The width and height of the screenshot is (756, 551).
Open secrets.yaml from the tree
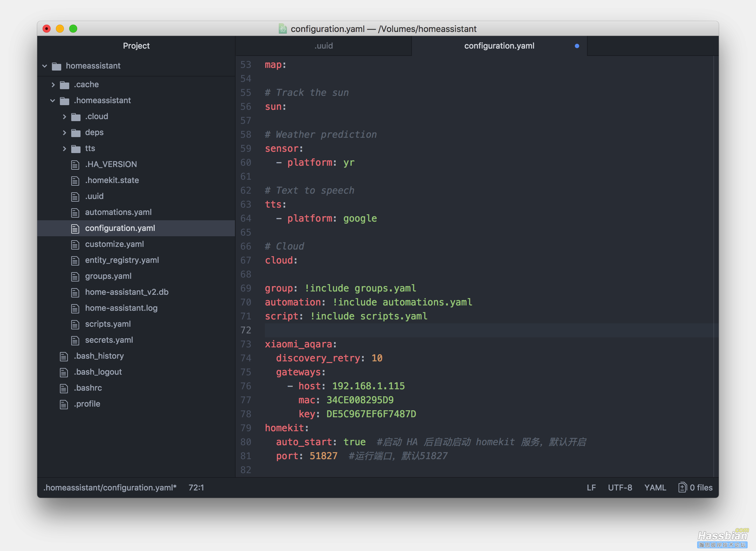click(x=109, y=340)
